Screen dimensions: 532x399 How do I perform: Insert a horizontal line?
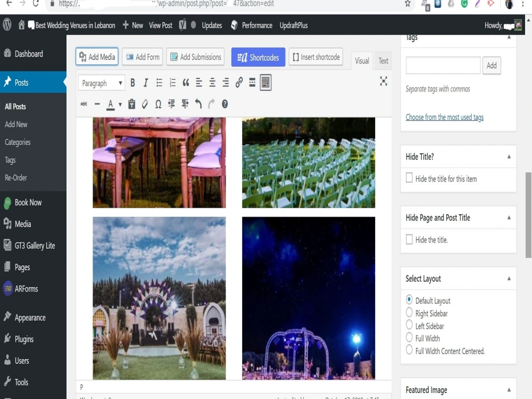[97, 104]
